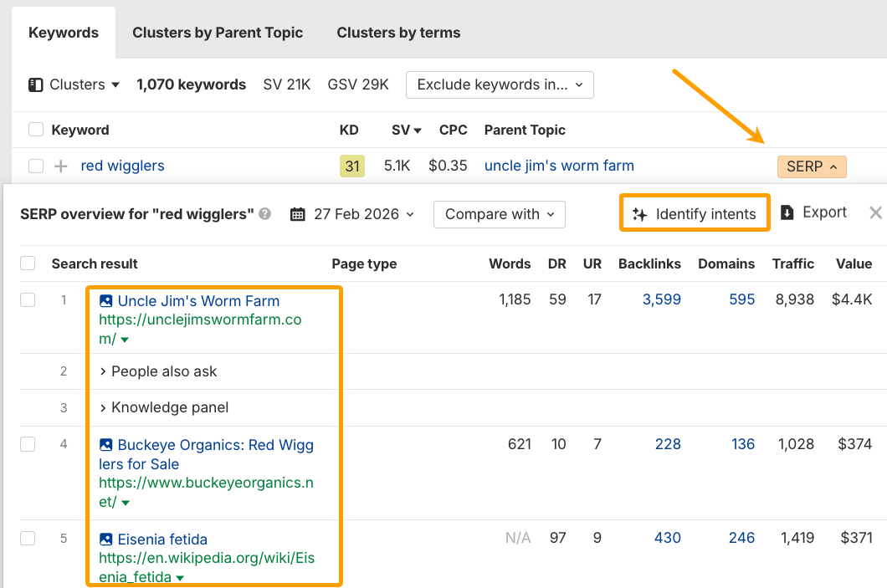This screenshot has height=588, width=887.
Task: Open the uncle jim's worm farm parent topic link
Action: (x=558, y=166)
